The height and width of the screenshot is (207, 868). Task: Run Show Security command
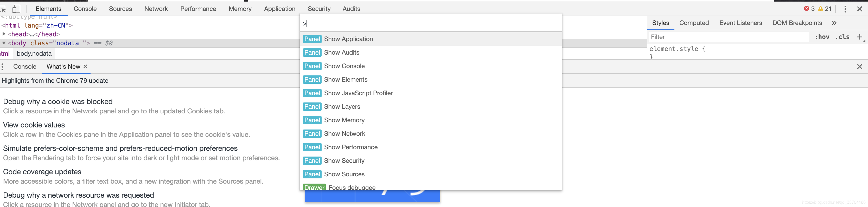431,160
